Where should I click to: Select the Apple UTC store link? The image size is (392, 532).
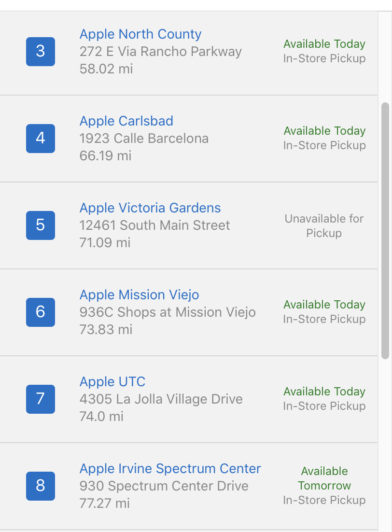click(x=112, y=382)
